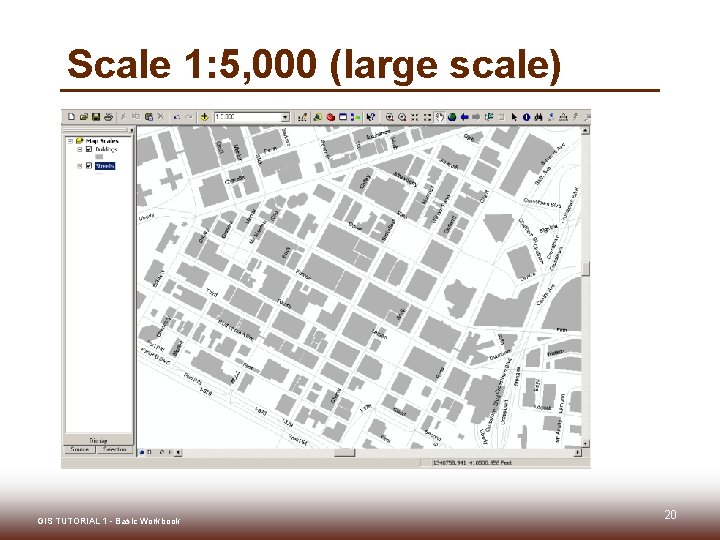The width and height of the screenshot is (720, 540).
Task: Click the vertical scrollbar thumb
Action: (x=585, y=269)
